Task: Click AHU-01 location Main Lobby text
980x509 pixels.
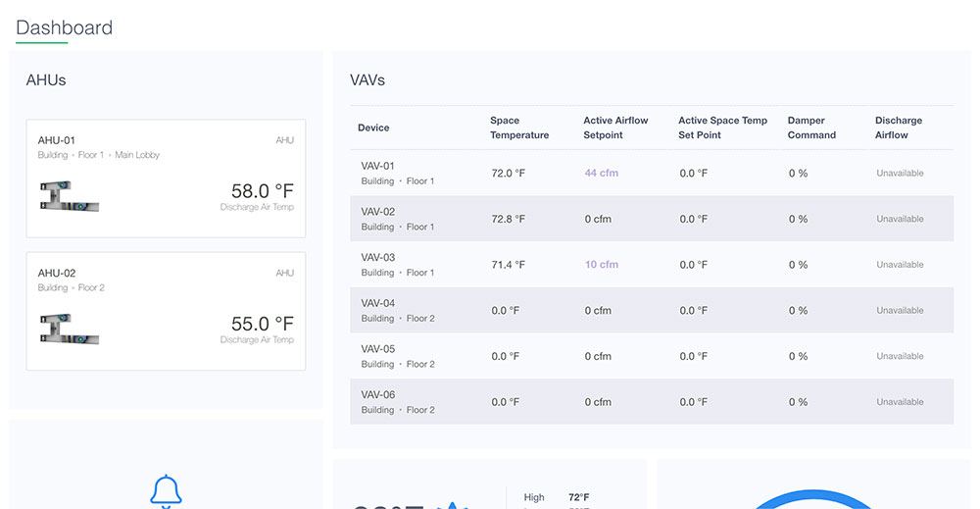Action: click(137, 154)
